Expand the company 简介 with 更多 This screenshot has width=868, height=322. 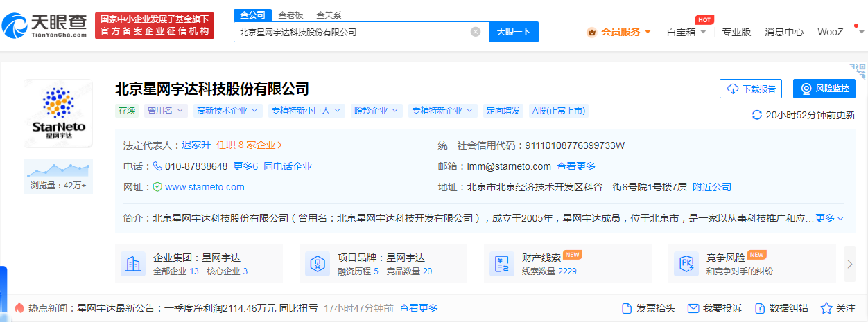830,218
